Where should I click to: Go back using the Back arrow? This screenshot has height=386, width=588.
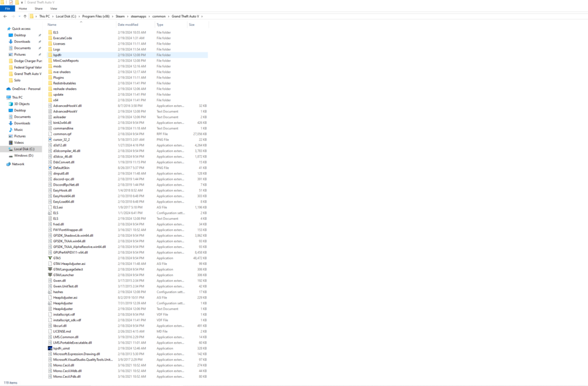(5, 16)
